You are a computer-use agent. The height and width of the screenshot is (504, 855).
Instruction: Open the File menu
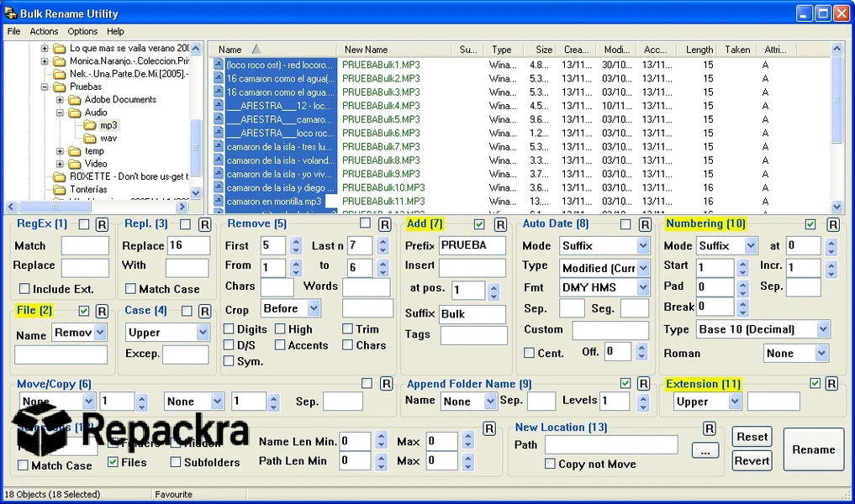pos(13,32)
